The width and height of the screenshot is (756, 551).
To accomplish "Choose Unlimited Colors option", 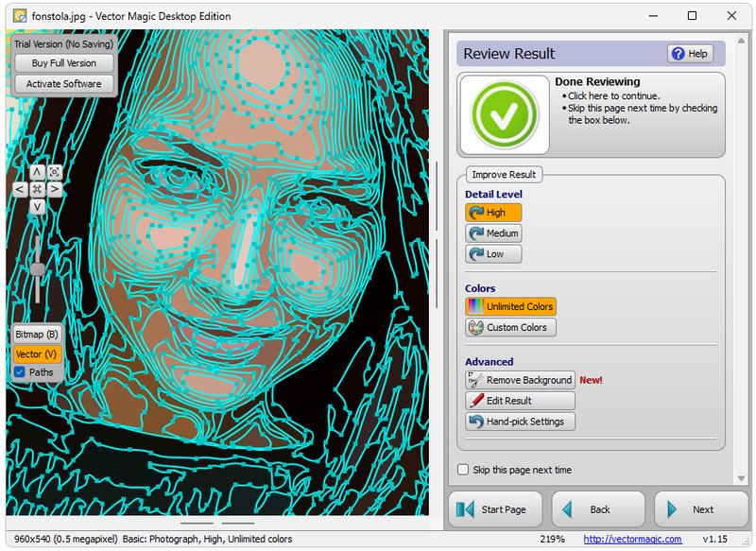I will pyautogui.click(x=510, y=306).
